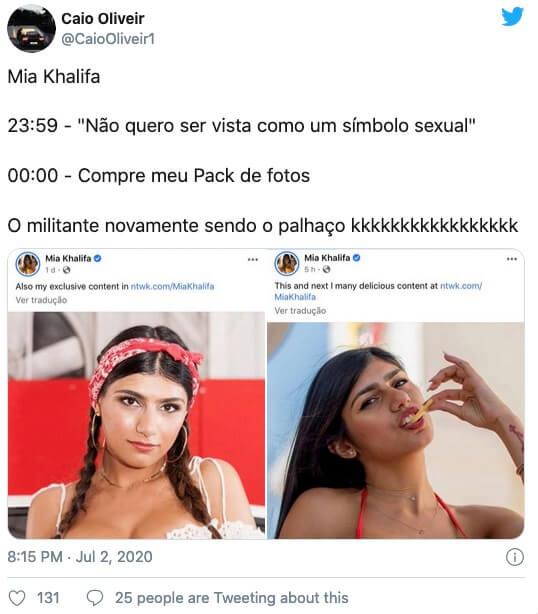The height and width of the screenshot is (614, 538).
Task: Open the @CaioOliveir1 handle
Action: coord(108,39)
